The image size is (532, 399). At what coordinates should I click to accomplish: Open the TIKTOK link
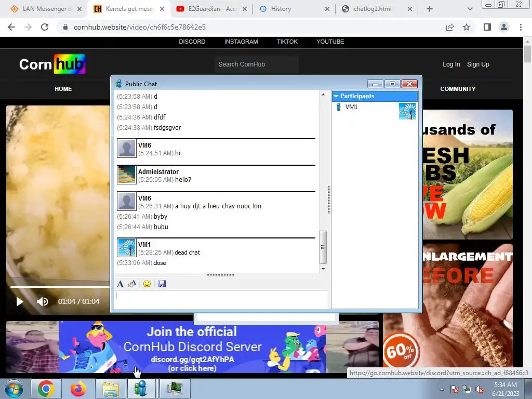pos(287,42)
